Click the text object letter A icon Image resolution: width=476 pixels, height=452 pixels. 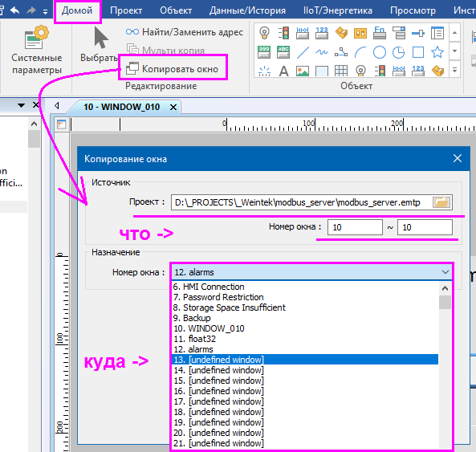[x=283, y=71]
